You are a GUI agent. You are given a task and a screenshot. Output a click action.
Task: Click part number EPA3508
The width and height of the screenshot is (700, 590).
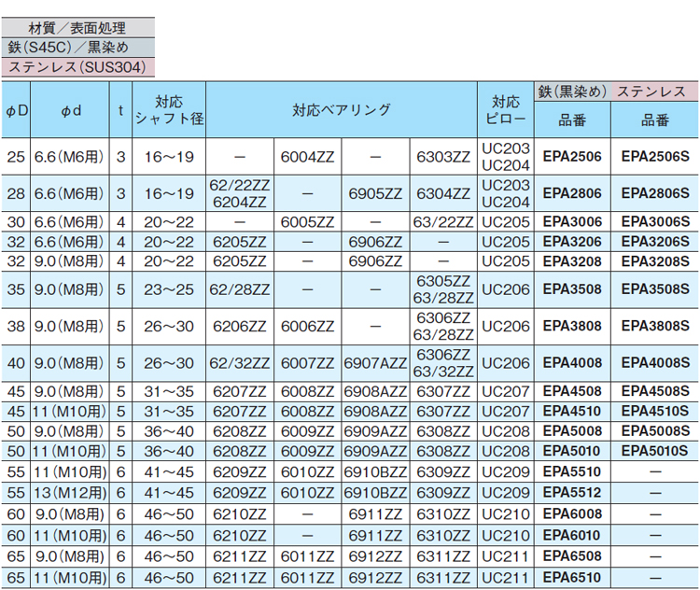[x=571, y=289]
